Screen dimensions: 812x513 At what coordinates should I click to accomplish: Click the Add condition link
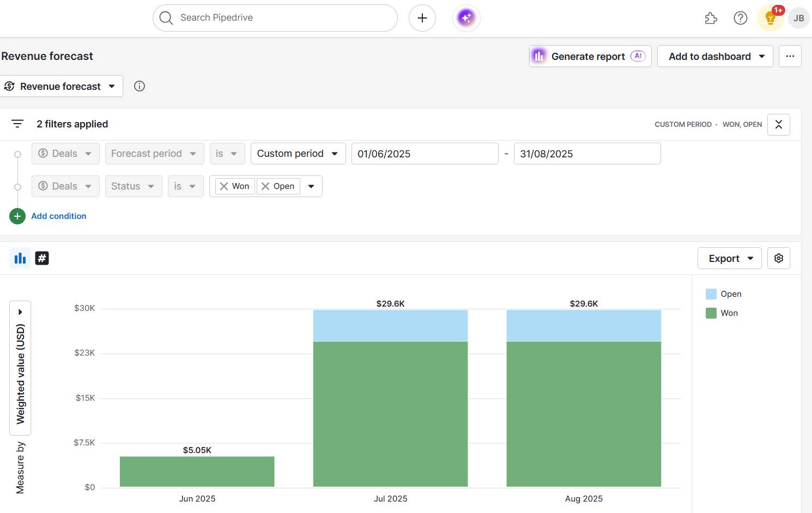pyautogui.click(x=58, y=216)
